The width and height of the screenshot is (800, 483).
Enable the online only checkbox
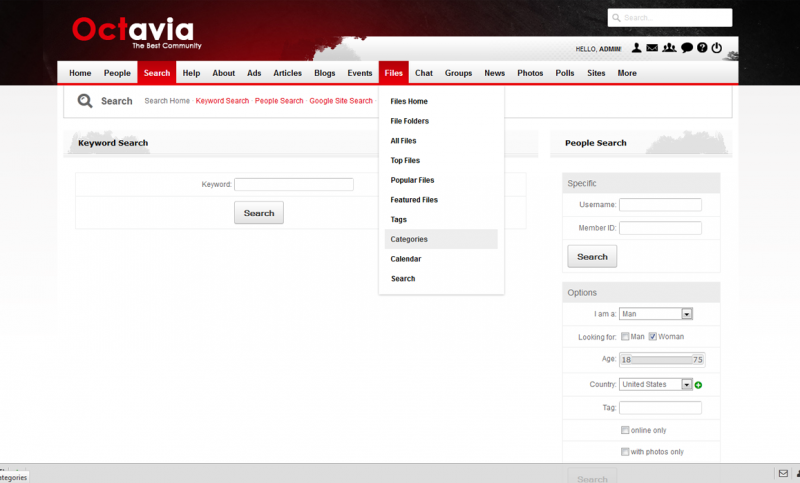625,430
